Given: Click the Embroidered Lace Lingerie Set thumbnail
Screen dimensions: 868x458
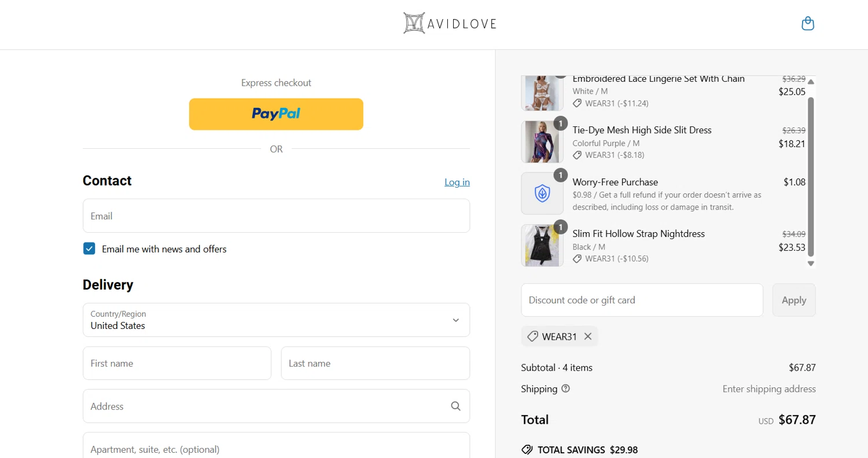Looking at the screenshot, I should tap(542, 93).
